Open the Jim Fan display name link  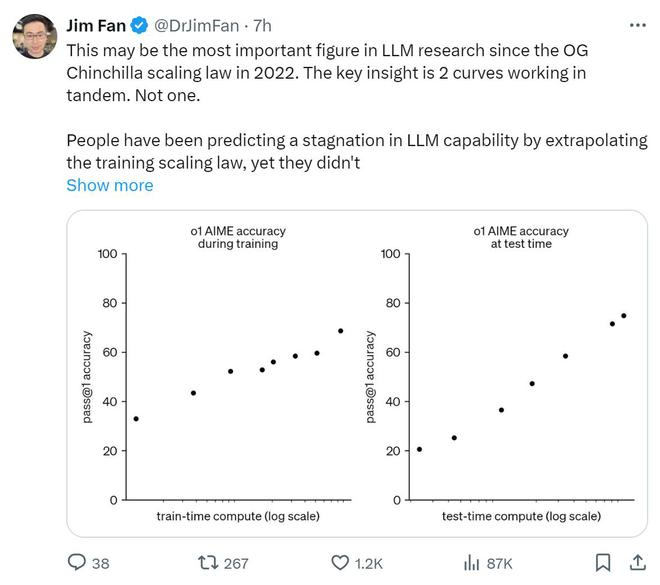pyautogui.click(x=95, y=23)
